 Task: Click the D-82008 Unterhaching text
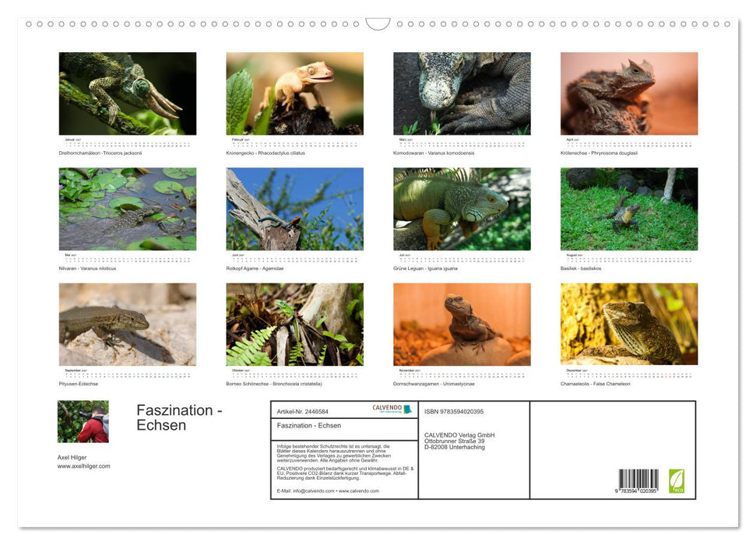point(455,447)
